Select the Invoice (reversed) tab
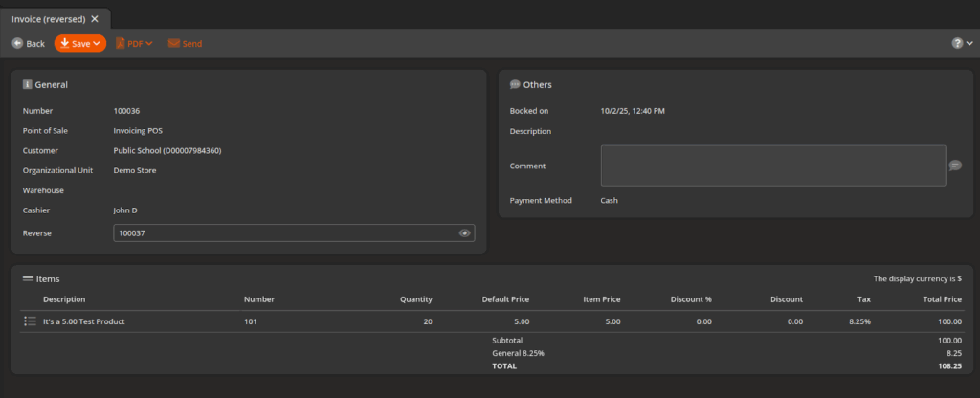 click(48, 18)
